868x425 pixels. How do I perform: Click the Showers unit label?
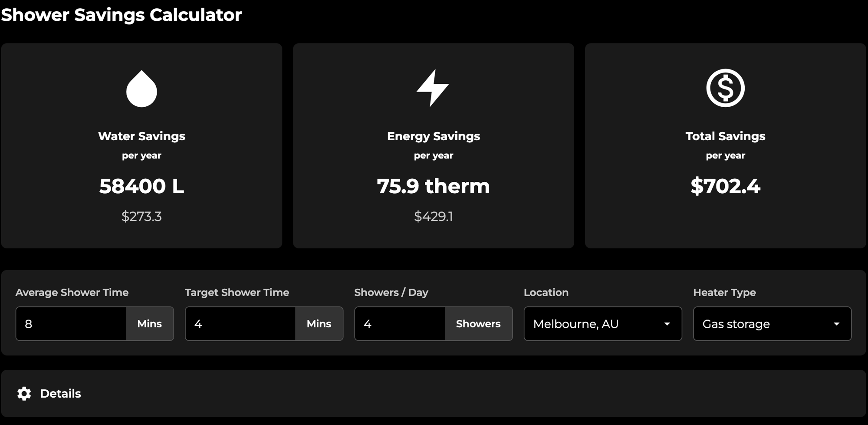(478, 324)
